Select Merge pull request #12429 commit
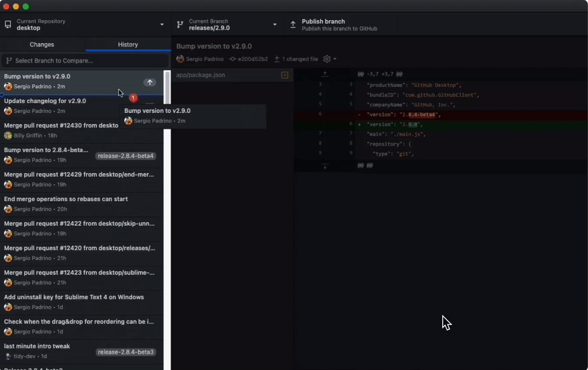 pos(82,179)
